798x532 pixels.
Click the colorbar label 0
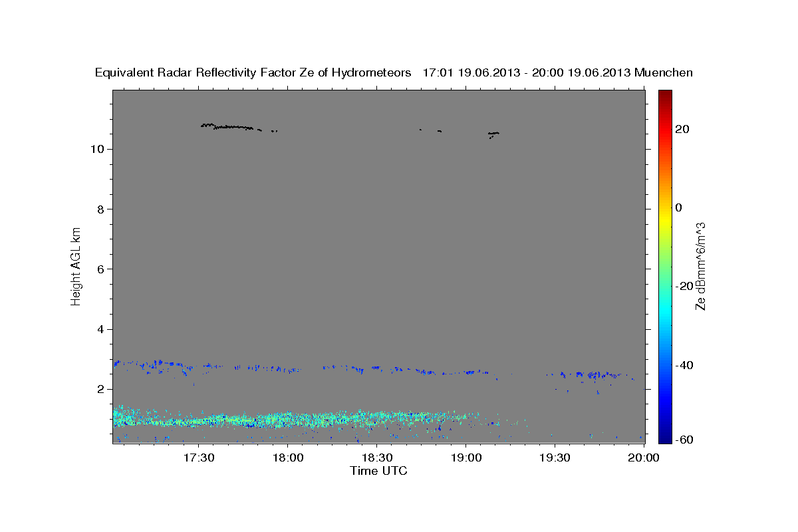[679, 207]
